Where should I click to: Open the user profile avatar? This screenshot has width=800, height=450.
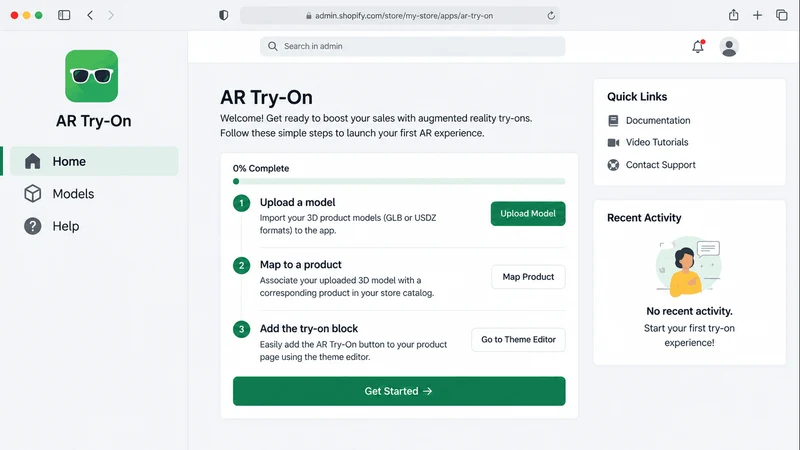click(729, 47)
